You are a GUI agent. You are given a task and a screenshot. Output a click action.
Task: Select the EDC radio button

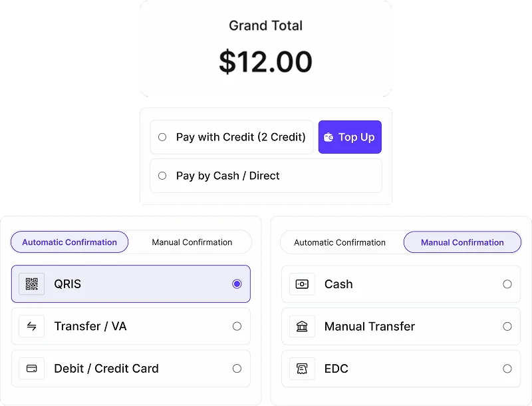click(x=507, y=368)
